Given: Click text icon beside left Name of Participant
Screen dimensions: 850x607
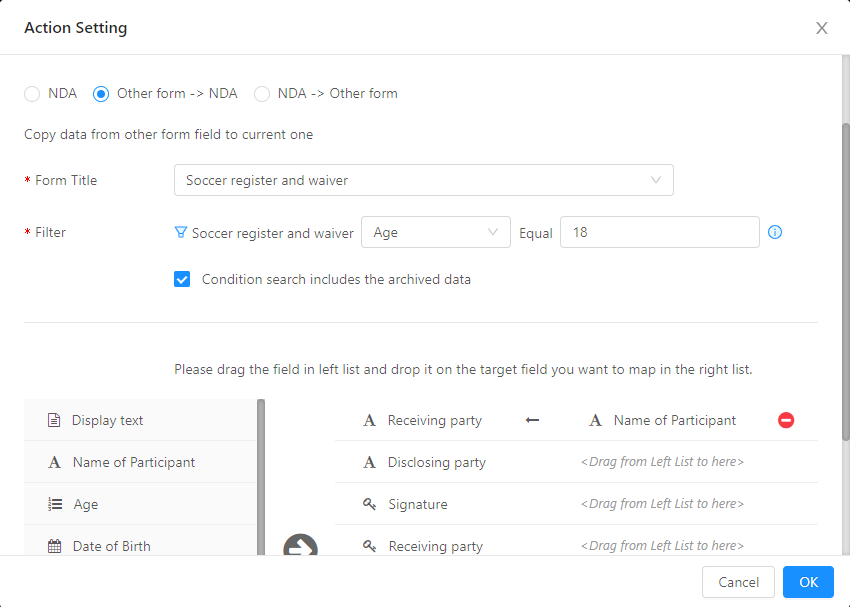Looking at the screenshot, I should [x=54, y=462].
